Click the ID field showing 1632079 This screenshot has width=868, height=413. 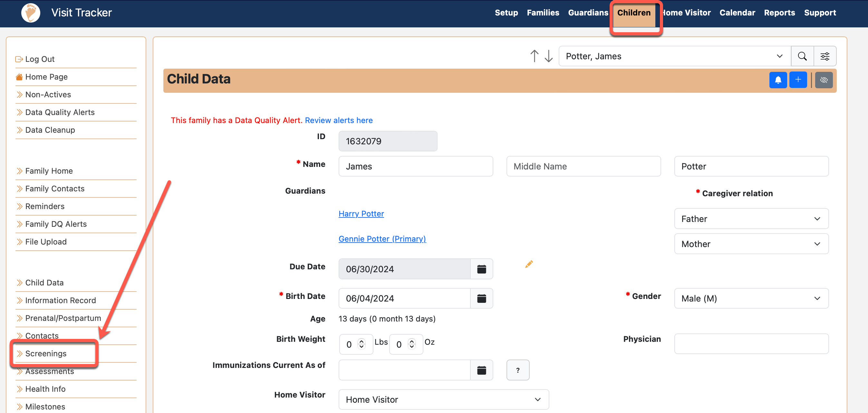[x=388, y=141]
